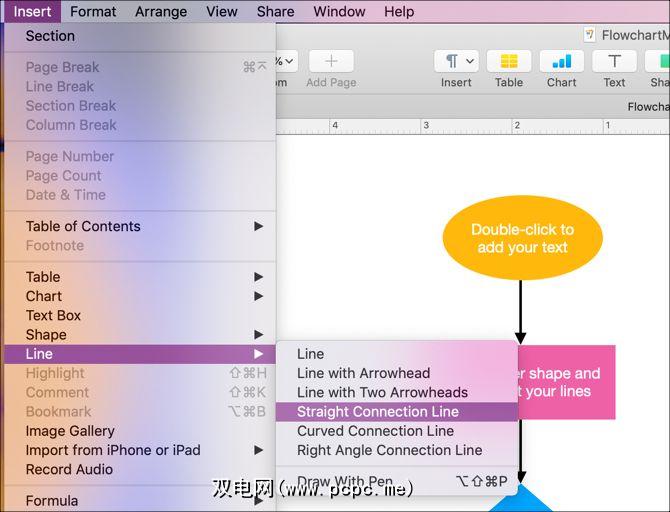Insert a plain Line from submenu
The height and width of the screenshot is (512, 670).
click(x=397, y=354)
